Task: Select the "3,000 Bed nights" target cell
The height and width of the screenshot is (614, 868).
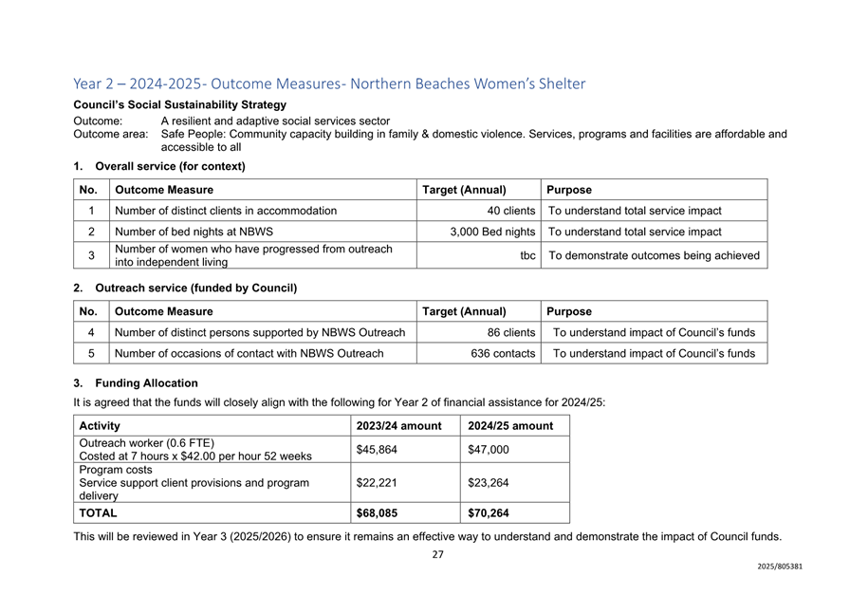Action: pyautogui.click(x=492, y=232)
